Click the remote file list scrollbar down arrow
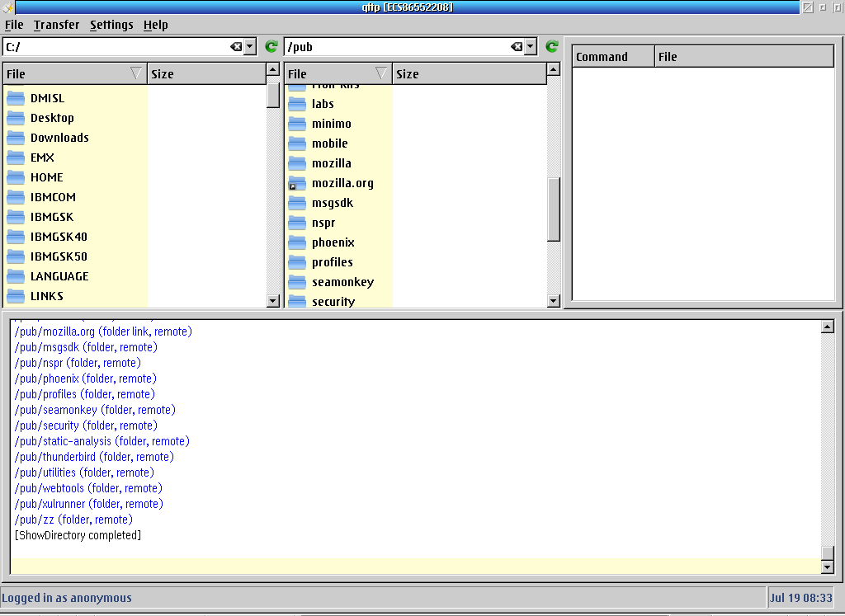 (x=553, y=302)
